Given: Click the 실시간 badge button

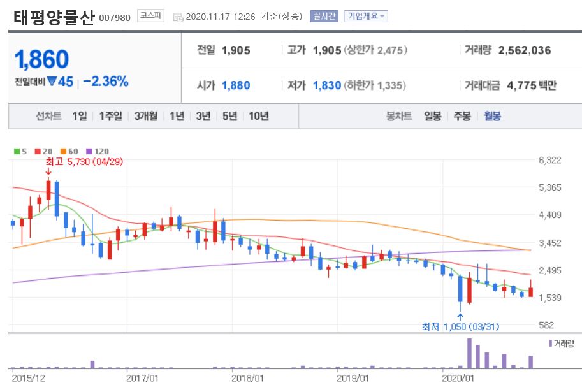Looking at the screenshot, I should click(324, 17).
